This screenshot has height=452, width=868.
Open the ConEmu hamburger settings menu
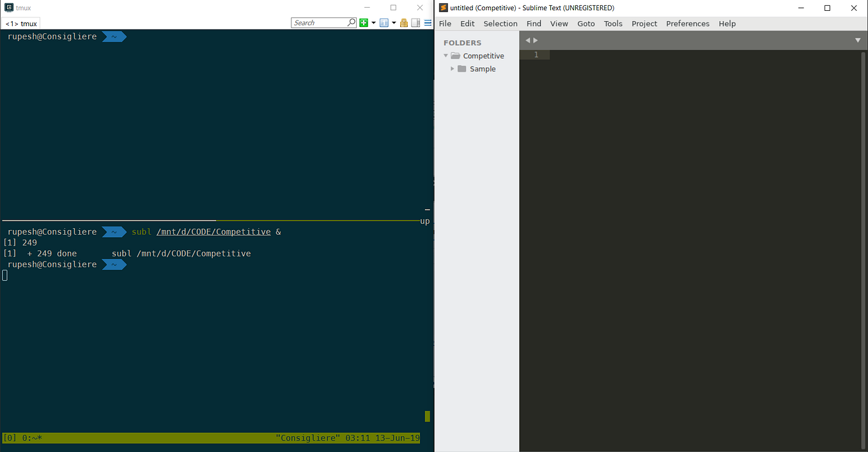(428, 23)
